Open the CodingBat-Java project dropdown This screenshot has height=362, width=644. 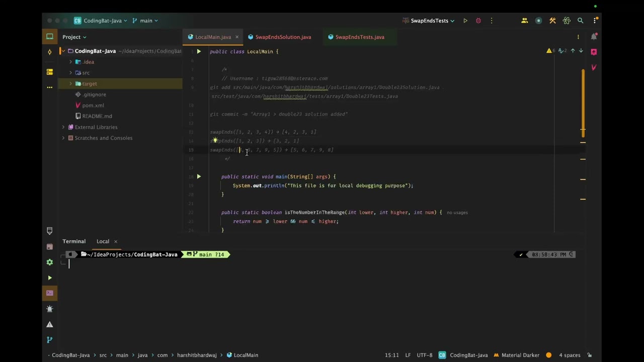pyautogui.click(x=101, y=21)
